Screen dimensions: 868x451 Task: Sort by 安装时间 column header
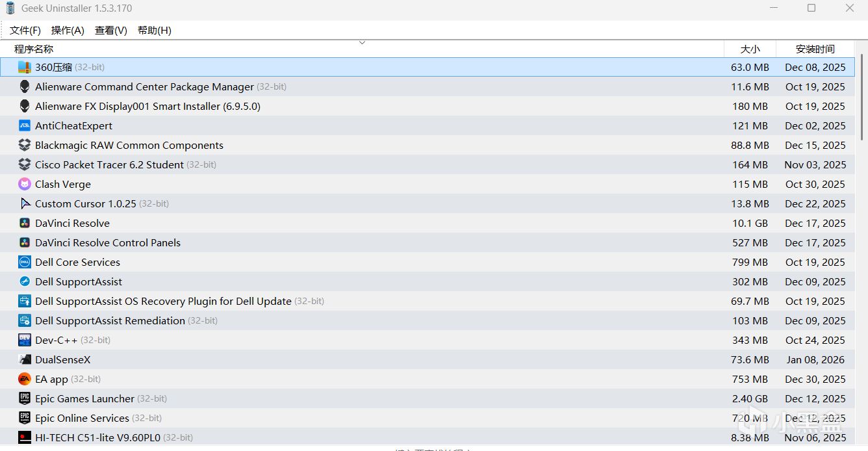(815, 49)
